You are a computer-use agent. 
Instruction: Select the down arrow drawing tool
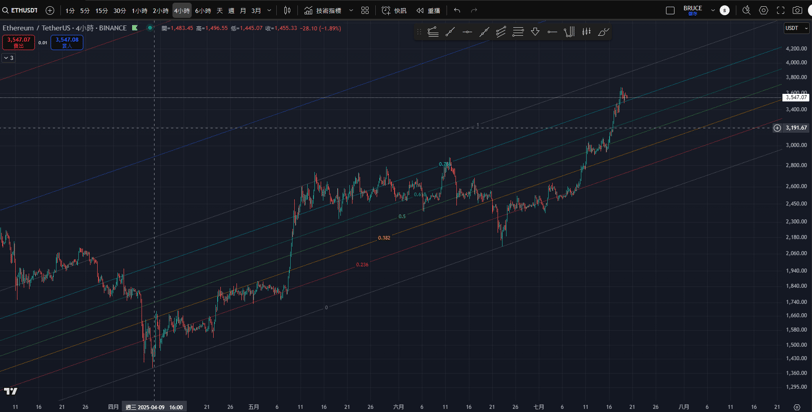click(535, 32)
